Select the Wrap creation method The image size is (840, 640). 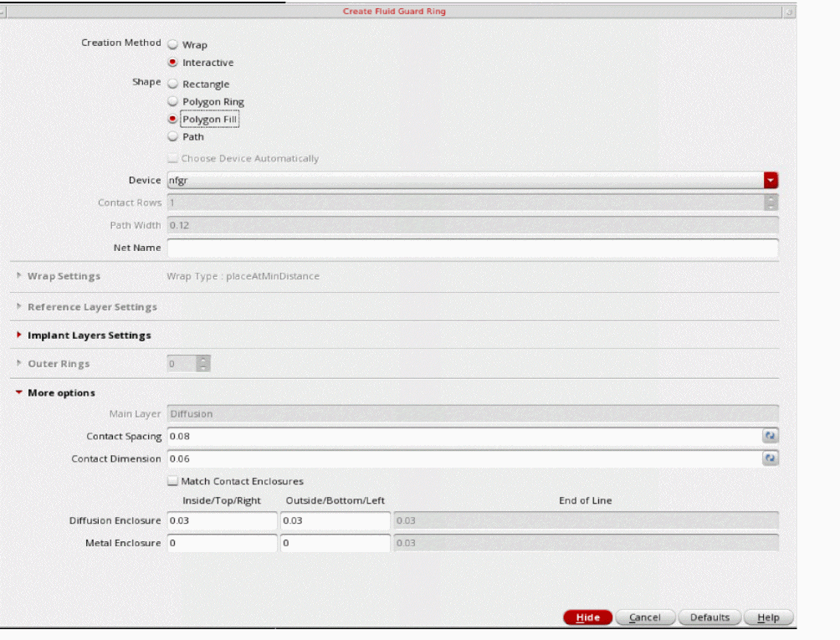pyautogui.click(x=172, y=44)
